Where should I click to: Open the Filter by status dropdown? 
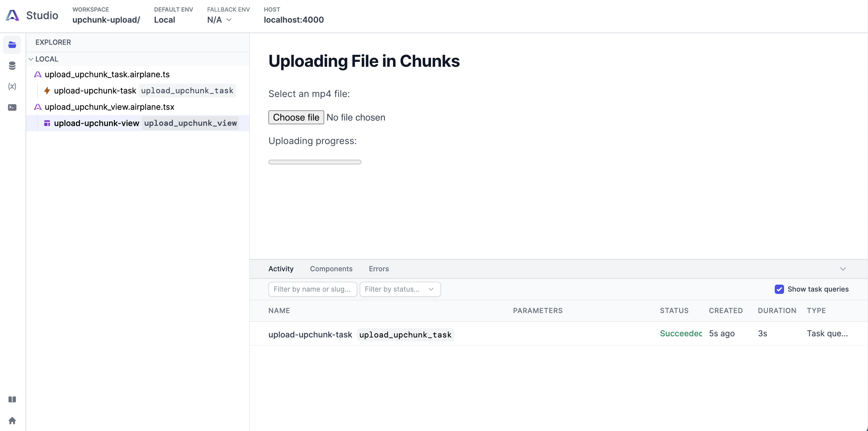[x=400, y=289]
